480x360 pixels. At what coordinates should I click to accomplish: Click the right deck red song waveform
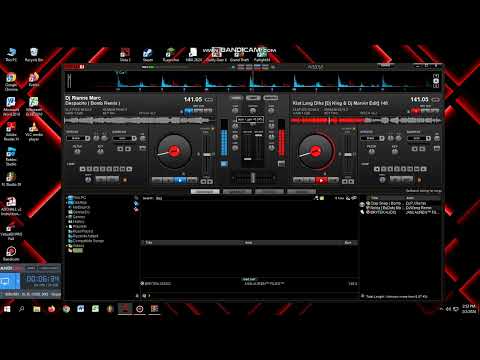pos(366,120)
